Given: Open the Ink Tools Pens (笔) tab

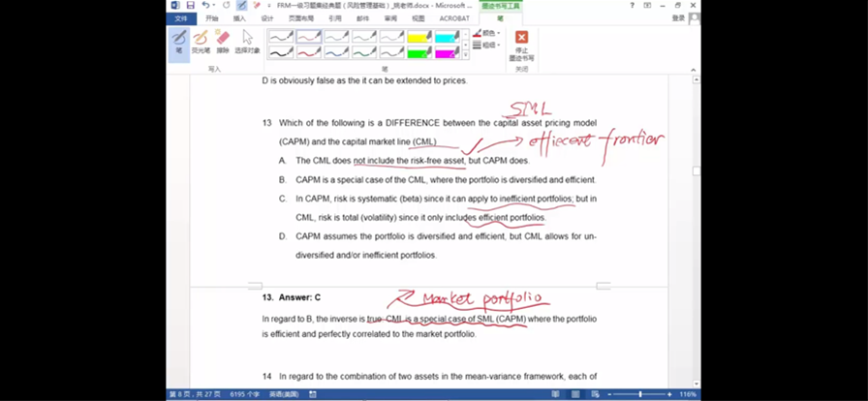Looking at the screenshot, I should tap(501, 18).
